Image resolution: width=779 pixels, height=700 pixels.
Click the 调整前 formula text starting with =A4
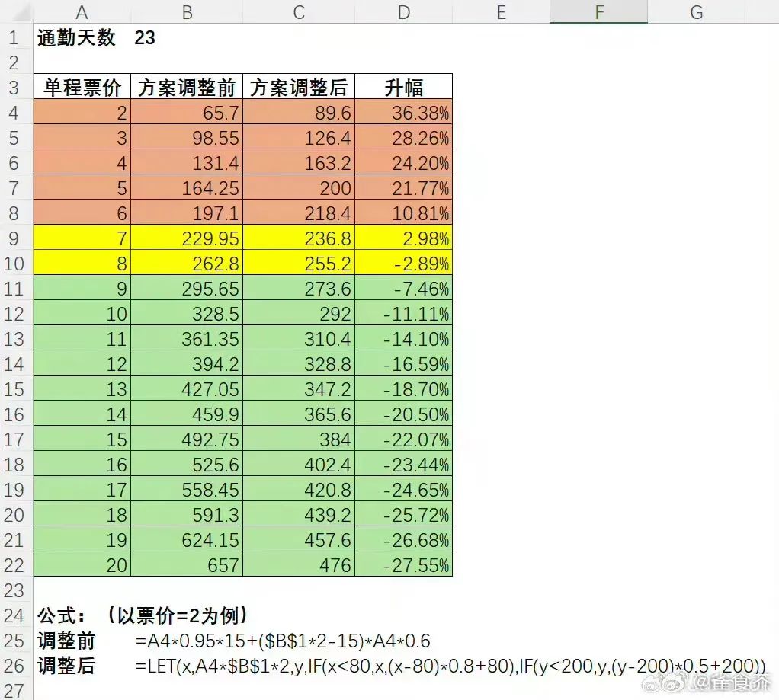282,641
